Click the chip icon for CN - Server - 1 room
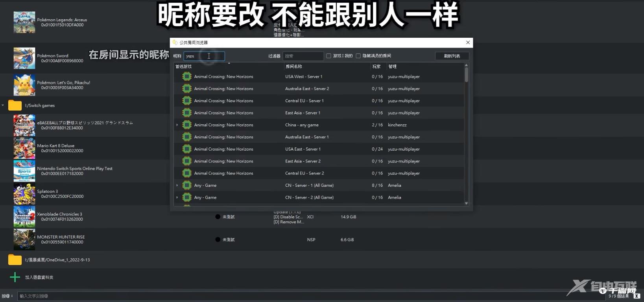This screenshot has height=302, width=644. [x=187, y=185]
